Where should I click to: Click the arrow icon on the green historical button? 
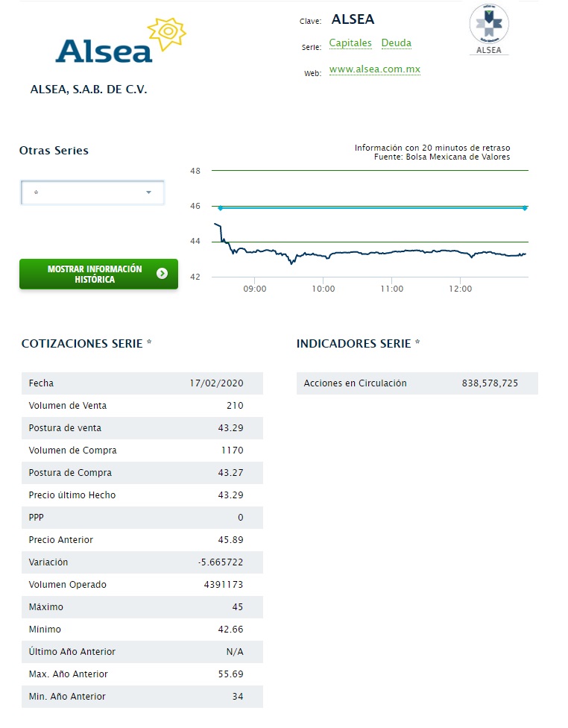(162, 274)
